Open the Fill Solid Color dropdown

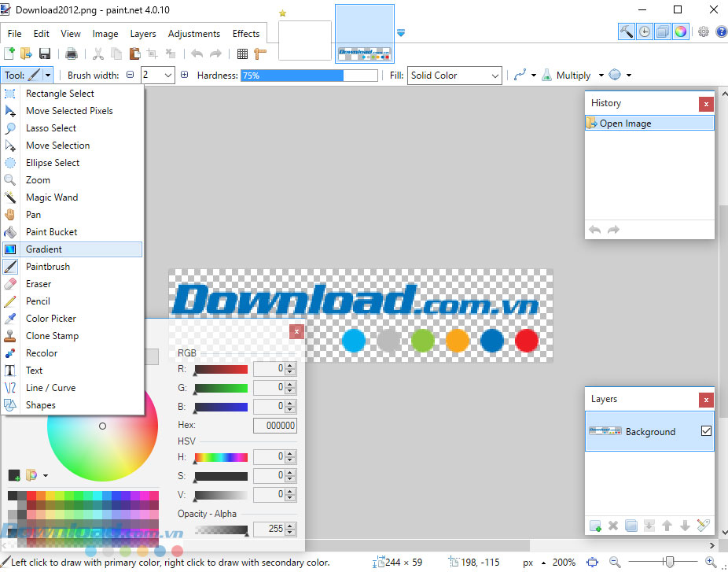coord(454,76)
